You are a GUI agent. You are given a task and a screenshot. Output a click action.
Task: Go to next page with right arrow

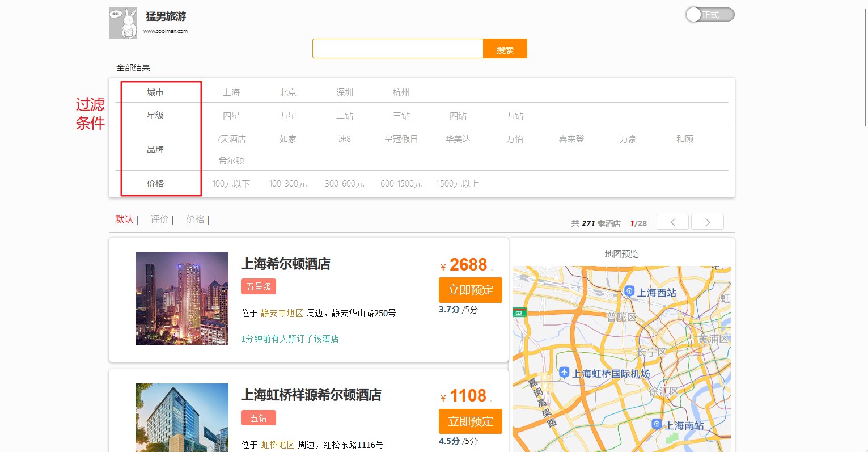(x=708, y=222)
